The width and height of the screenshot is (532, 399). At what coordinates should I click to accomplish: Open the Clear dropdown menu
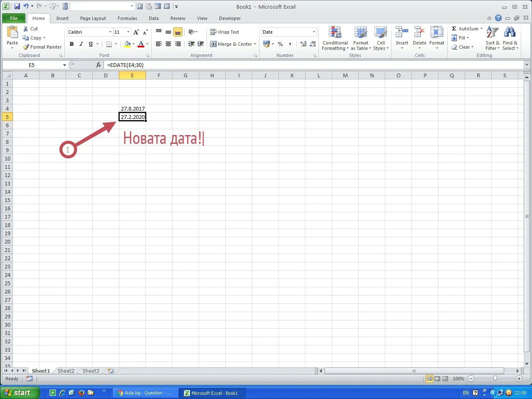tap(463, 47)
